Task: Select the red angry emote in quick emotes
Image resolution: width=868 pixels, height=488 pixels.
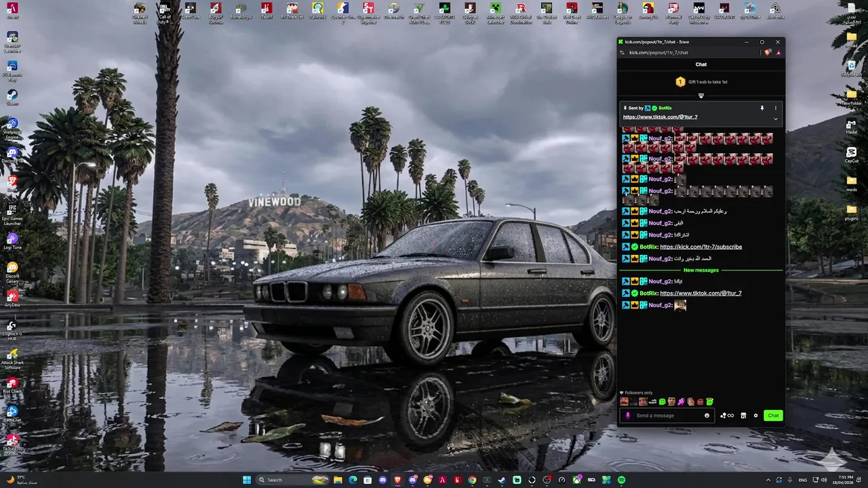Action: [701, 402]
